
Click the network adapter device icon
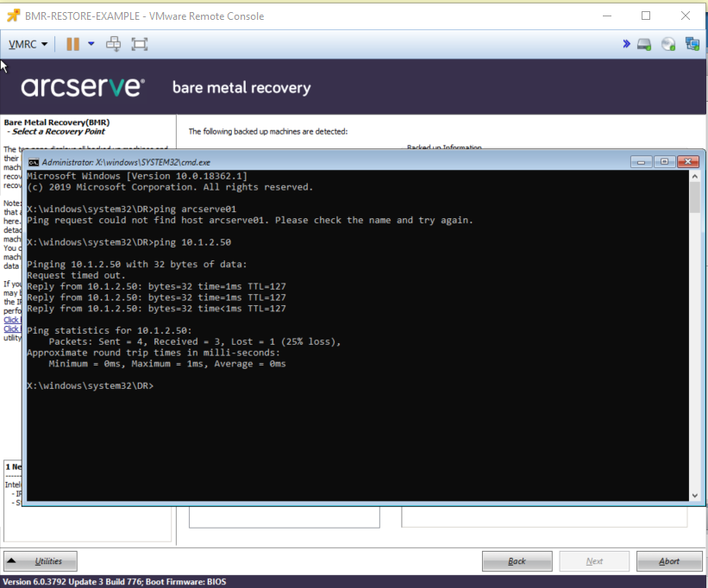(x=692, y=44)
